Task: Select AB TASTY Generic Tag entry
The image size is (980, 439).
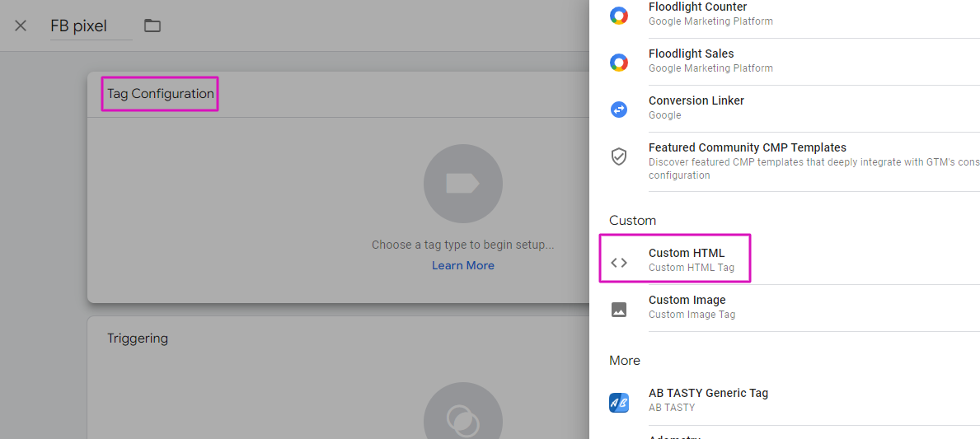Action: [785, 400]
